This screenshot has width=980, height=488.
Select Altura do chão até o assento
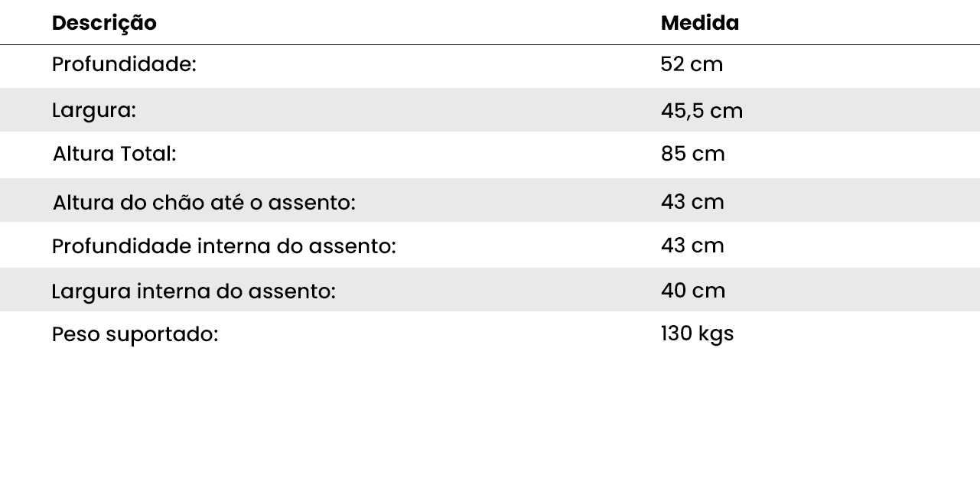pyautogui.click(x=204, y=203)
